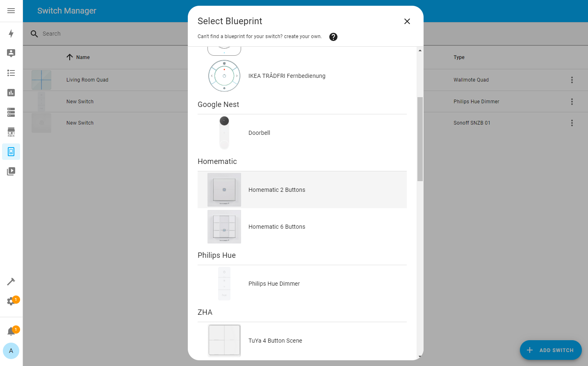Click IKEA TRÅDFRI remote thumbnail image
This screenshot has width=588, height=366.
[x=224, y=76]
